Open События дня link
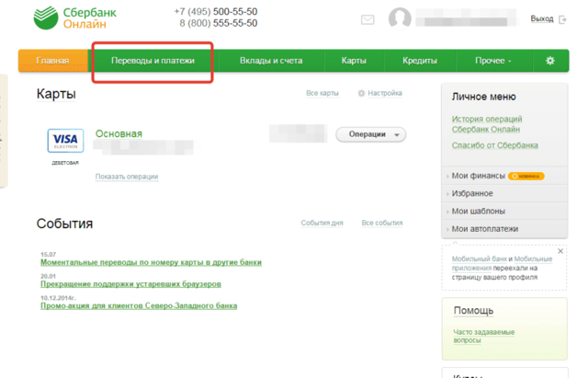The height and width of the screenshot is (378, 588). pyautogui.click(x=322, y=223)
